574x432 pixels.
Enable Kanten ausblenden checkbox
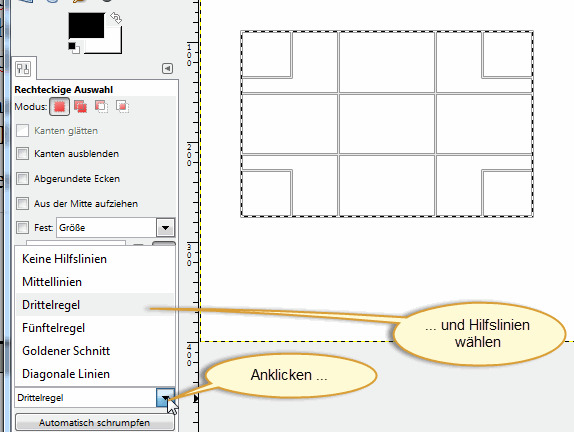pyautogui.click(x=22, y=154)
